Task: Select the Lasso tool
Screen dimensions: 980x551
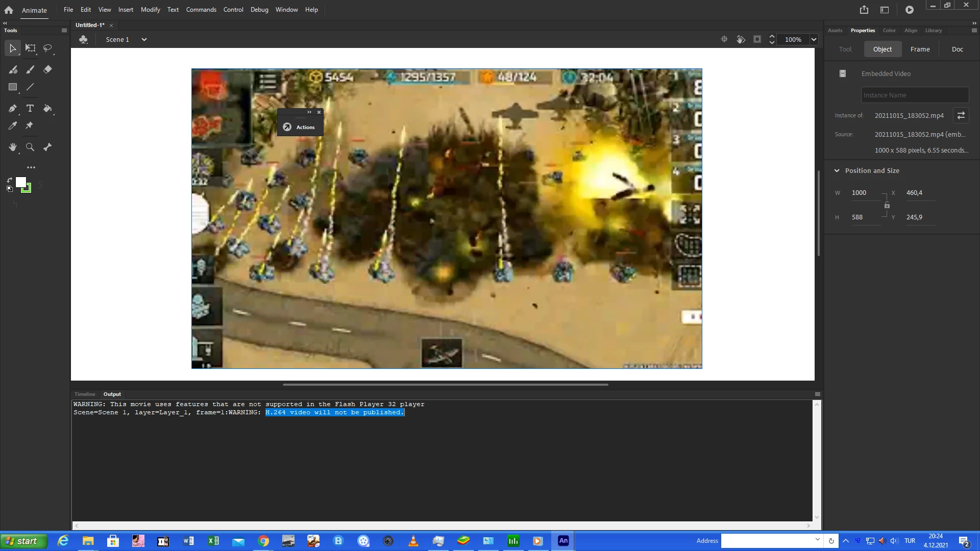Action: pos(47,48)
